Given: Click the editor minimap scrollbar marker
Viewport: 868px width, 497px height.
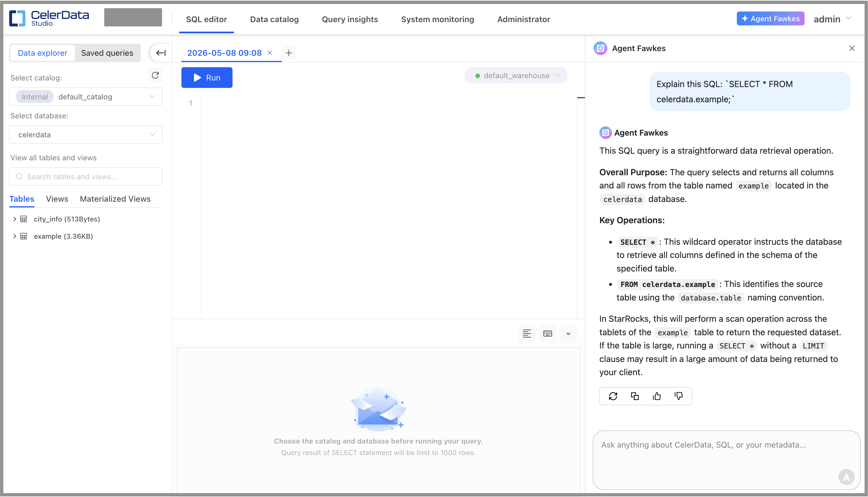Looking at the screenshot, I should tap(581, 98).
